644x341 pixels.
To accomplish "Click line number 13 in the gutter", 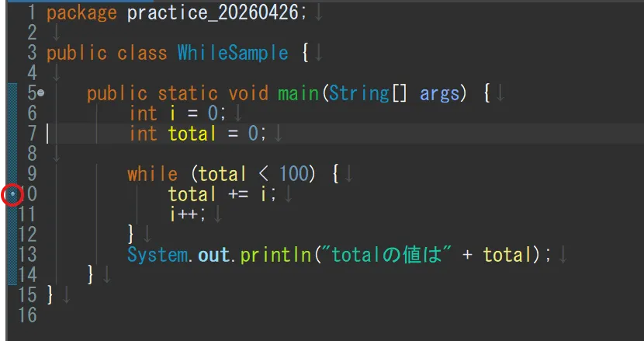I will [x=27, y=255].
